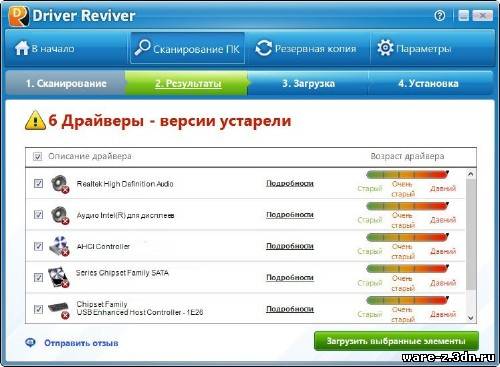This screenshot has width=500, height=367.
Task: Click Загрузить выбранные элементы button
Action: coord(396,341)
